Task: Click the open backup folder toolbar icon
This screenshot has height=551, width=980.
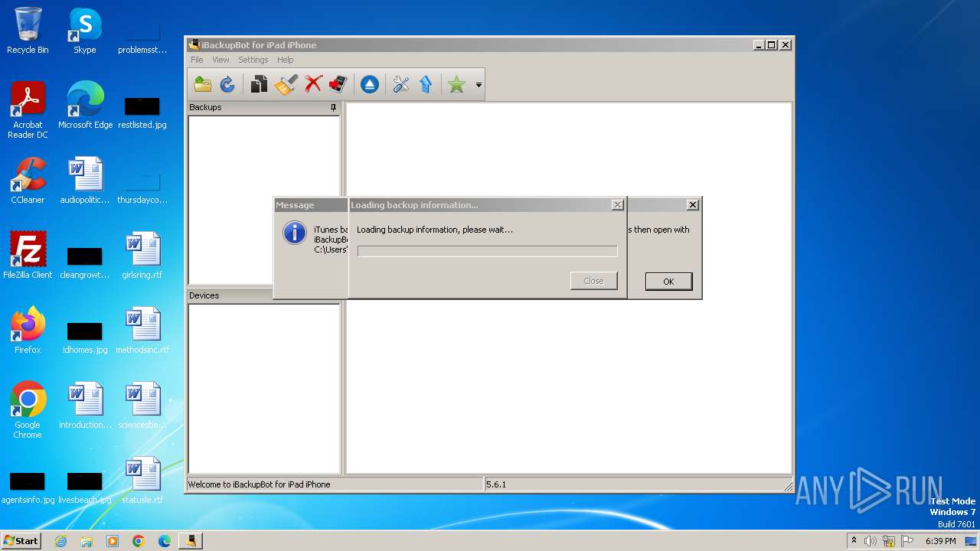Action: tap(203, 84)
